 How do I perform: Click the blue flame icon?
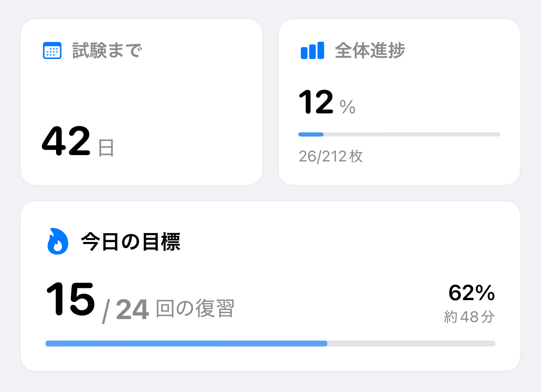point(58,242)
